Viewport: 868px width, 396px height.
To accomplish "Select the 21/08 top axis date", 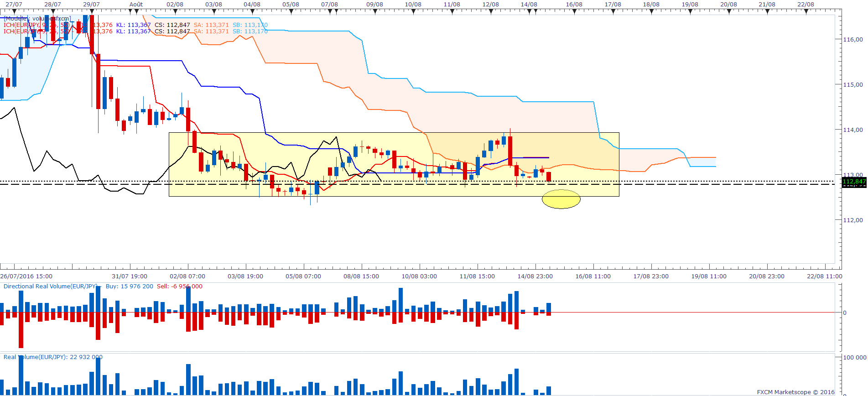I will pos(767,5).
